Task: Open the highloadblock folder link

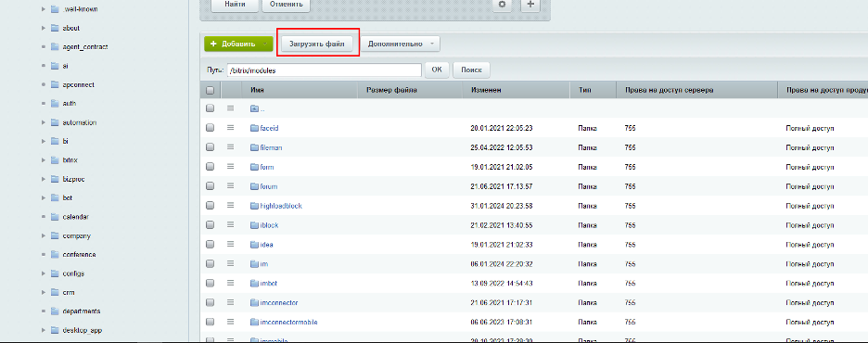Action: click(281, 206)
